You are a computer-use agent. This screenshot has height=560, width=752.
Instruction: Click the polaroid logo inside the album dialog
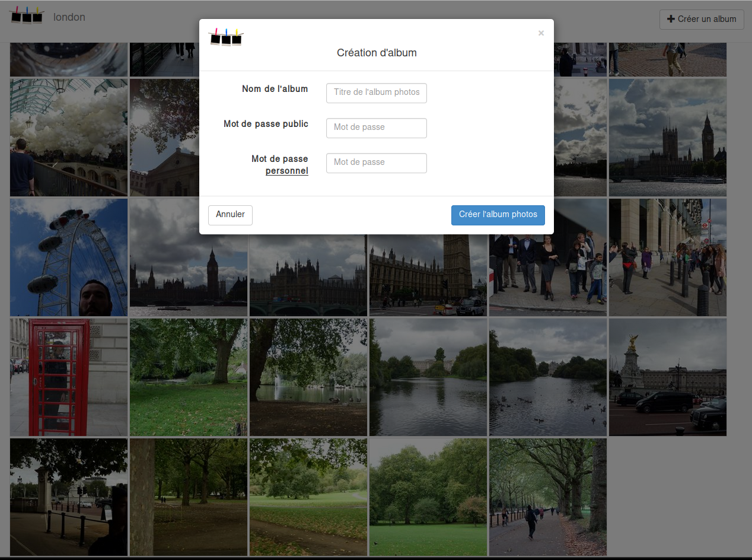click(x=226, y=37)
